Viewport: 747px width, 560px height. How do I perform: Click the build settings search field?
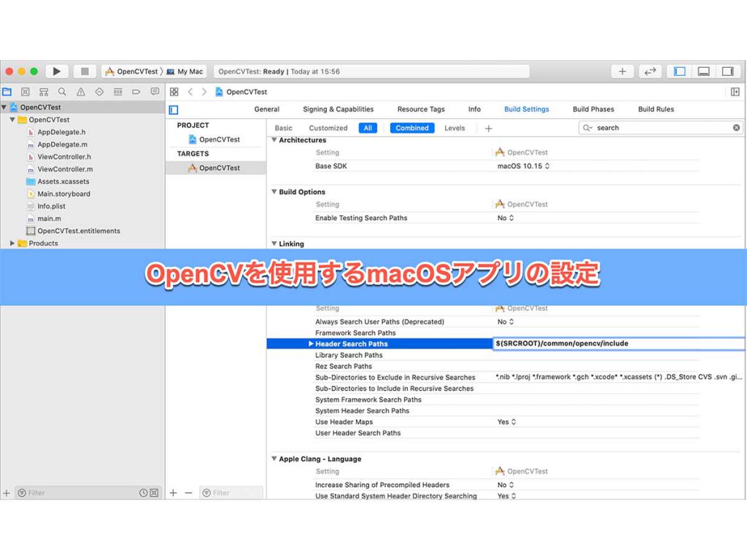click(662, 128)
